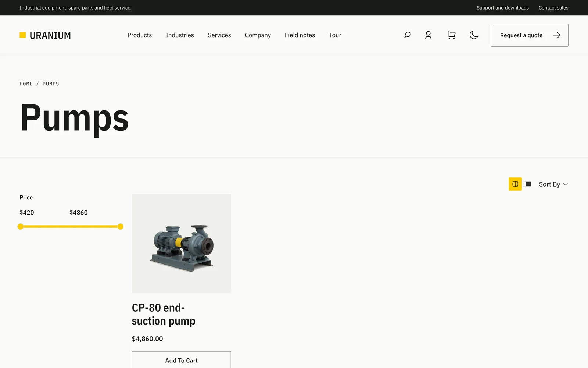588x368 pixels.
Task: Open the Company menu
Action: pos(258,35)
